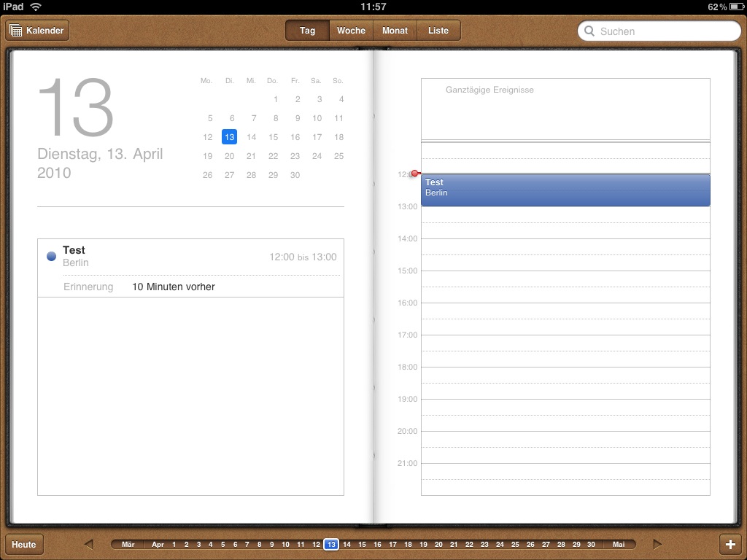Tap the plus icon to add event
Viewport: 747px width, 560px height.
730,544
